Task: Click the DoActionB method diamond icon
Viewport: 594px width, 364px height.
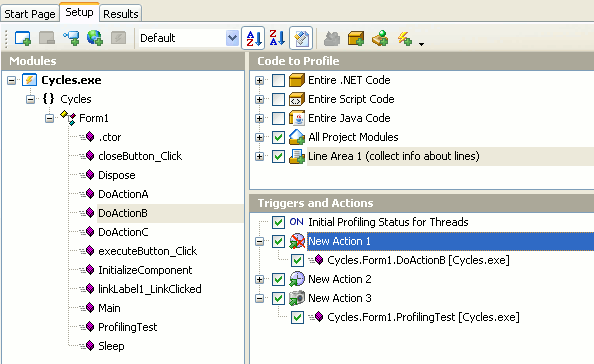Action: coord(90,213)
